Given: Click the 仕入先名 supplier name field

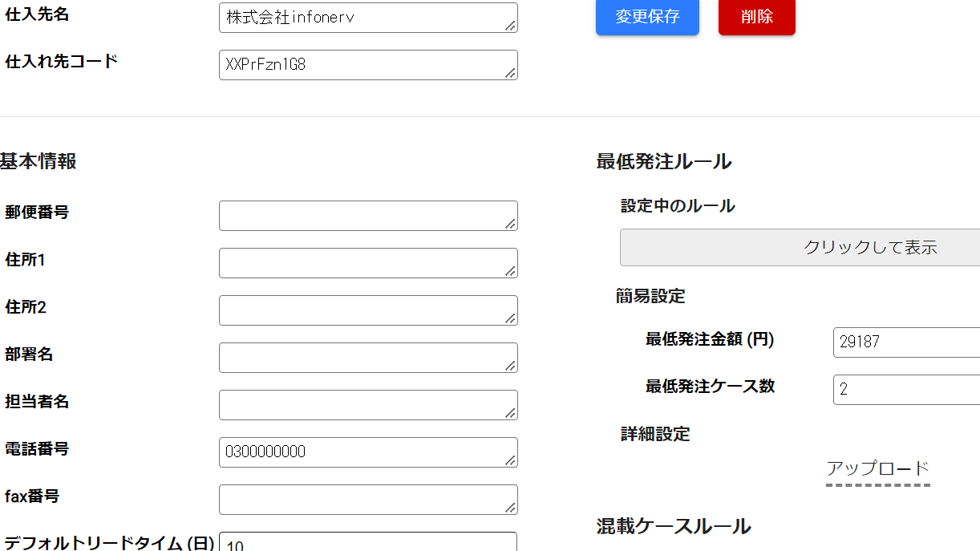Looking at the screenshot, I should 368,17.
